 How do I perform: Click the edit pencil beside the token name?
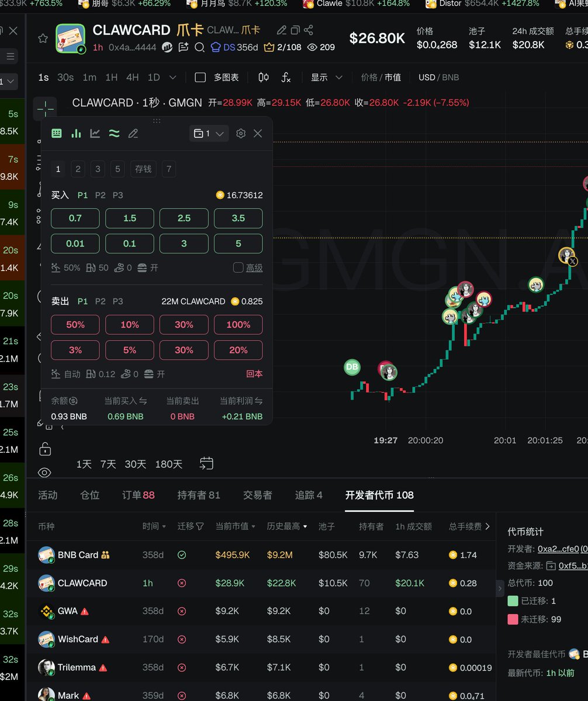282,30
